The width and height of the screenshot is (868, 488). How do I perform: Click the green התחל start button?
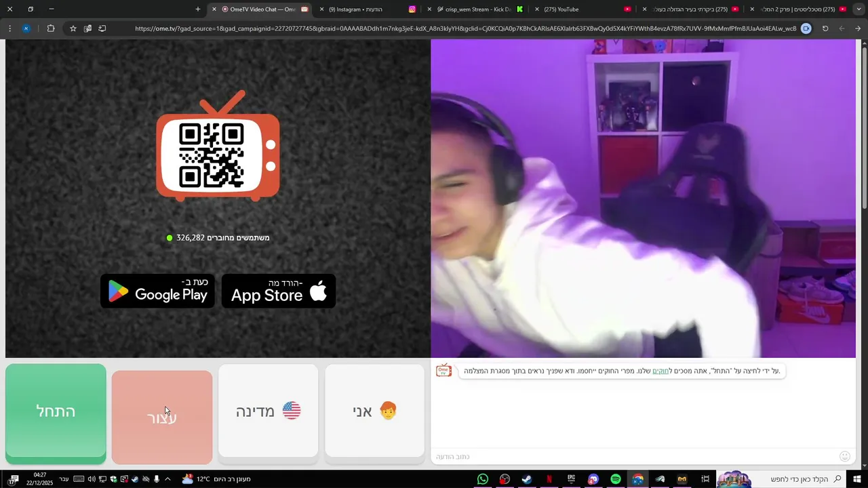56,412
